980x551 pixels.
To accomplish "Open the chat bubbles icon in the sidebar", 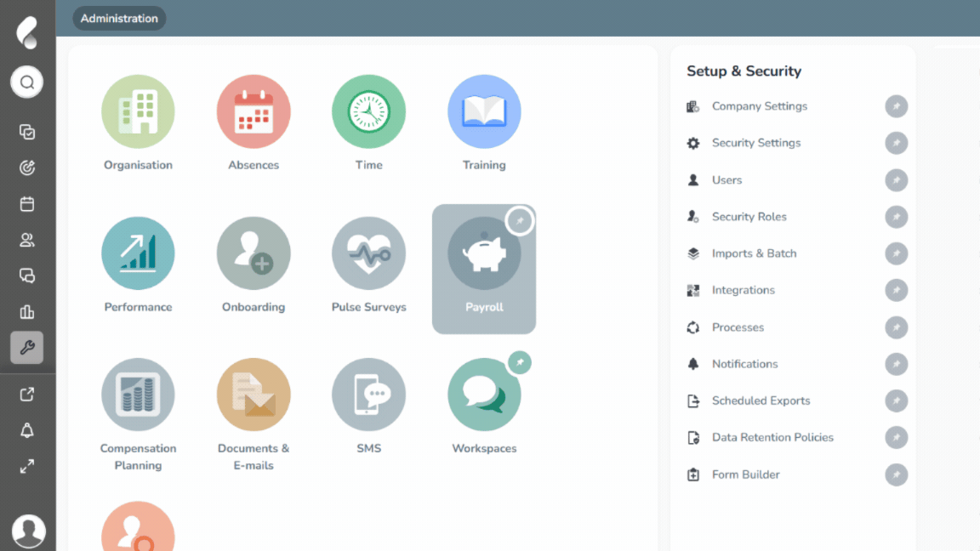I will pos(27,275).
